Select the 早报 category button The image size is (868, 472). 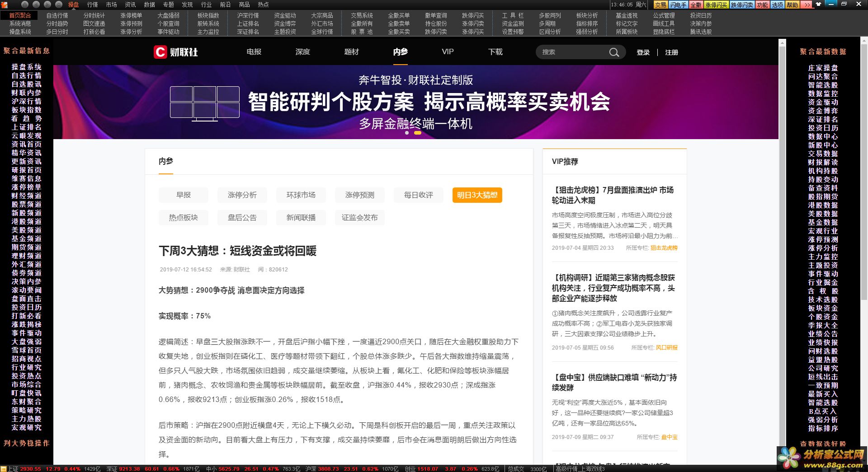[x=184, y=195]
